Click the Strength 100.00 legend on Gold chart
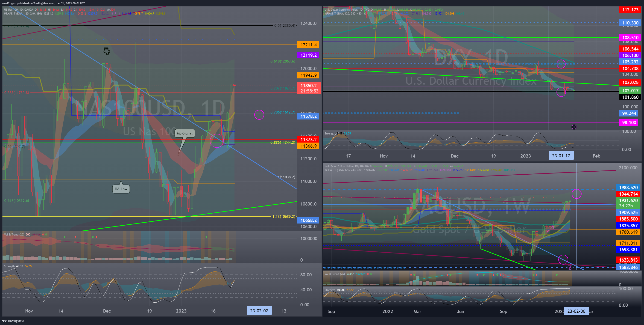Viewport: 644px width, 325px height. 335,290
